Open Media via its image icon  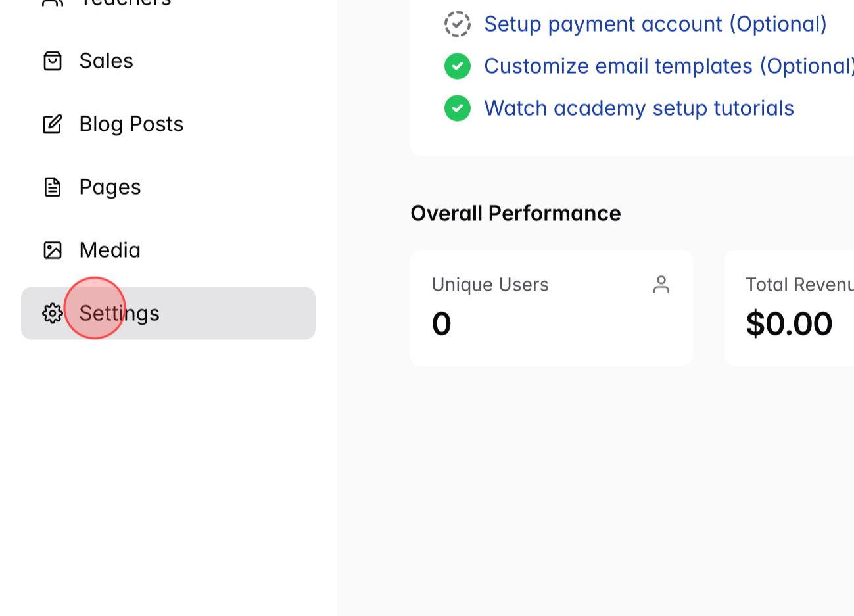pyautogui.click(x=53, y=250)
